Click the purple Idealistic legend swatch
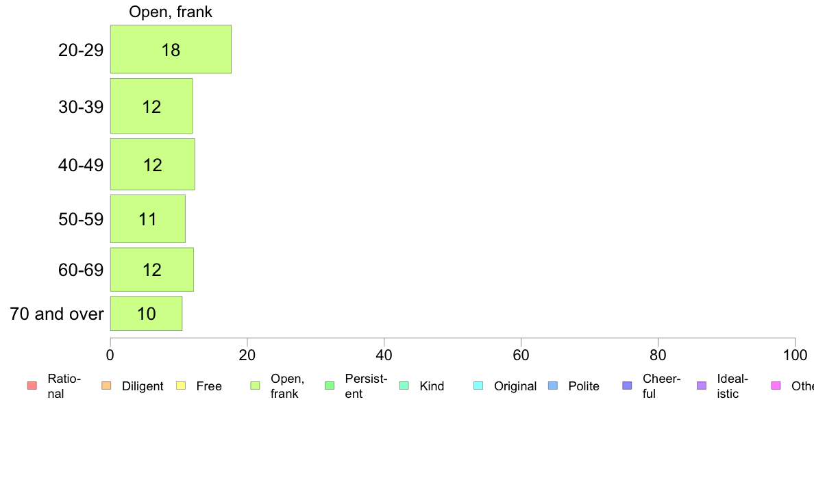This screenshot has width=814, height=504. pos(702,386)
